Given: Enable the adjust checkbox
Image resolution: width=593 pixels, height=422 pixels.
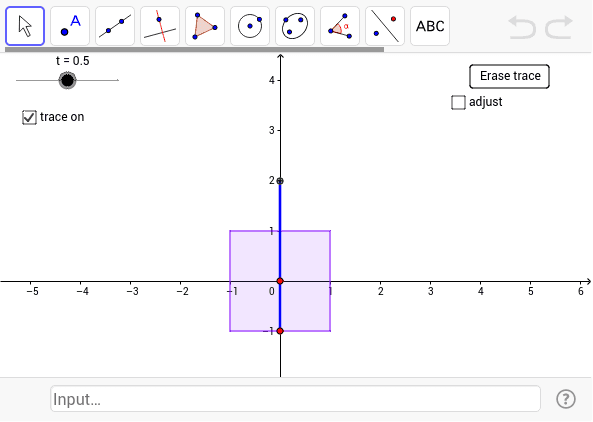Looking at the screenshot, I should click(x=458, y=102).
